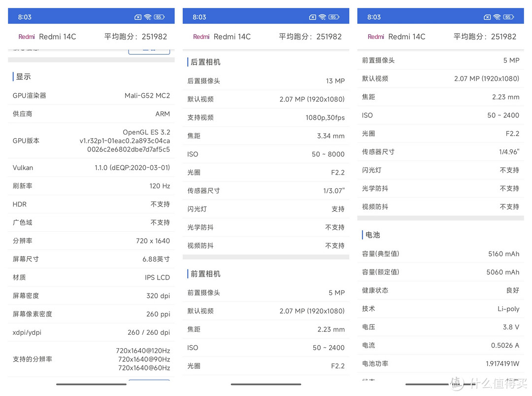Select the 电压 3.8 V row
Viewport: 532px width, 396px height.
[440, 327]
